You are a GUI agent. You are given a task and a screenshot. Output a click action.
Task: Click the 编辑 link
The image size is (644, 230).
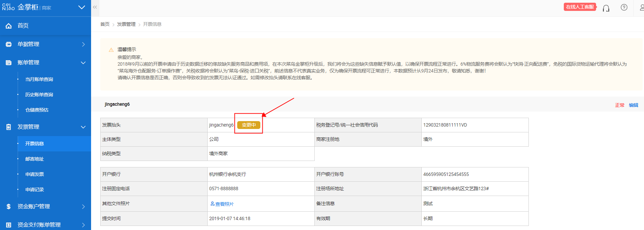(633, 105)
